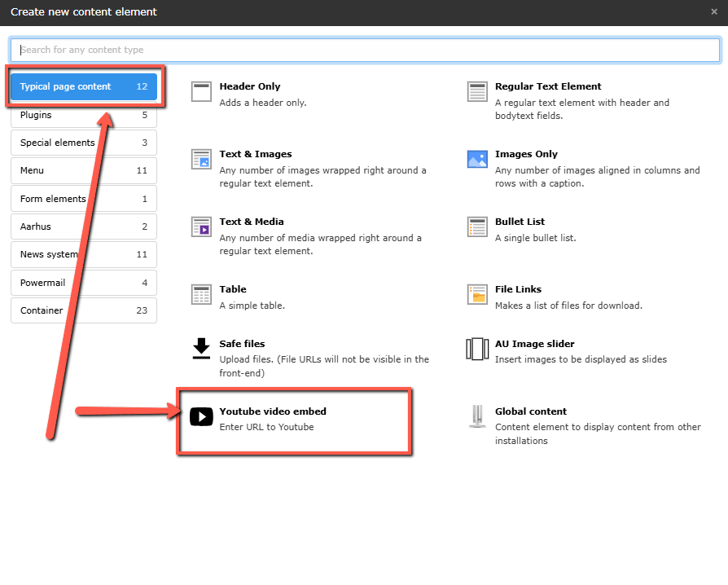
Task: Click the content type search field
Action: 365,50
